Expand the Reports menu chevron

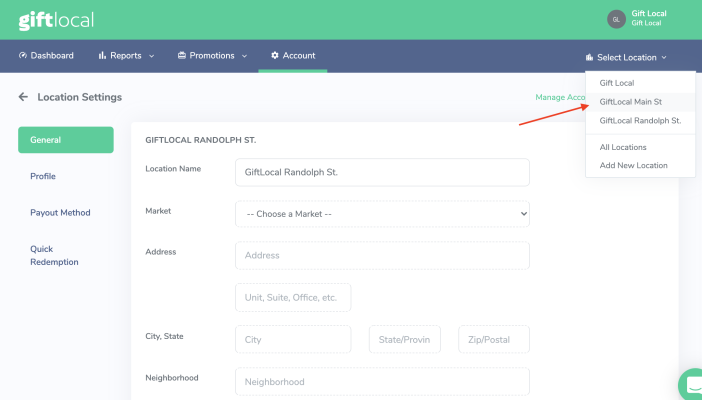pos(151,56)
